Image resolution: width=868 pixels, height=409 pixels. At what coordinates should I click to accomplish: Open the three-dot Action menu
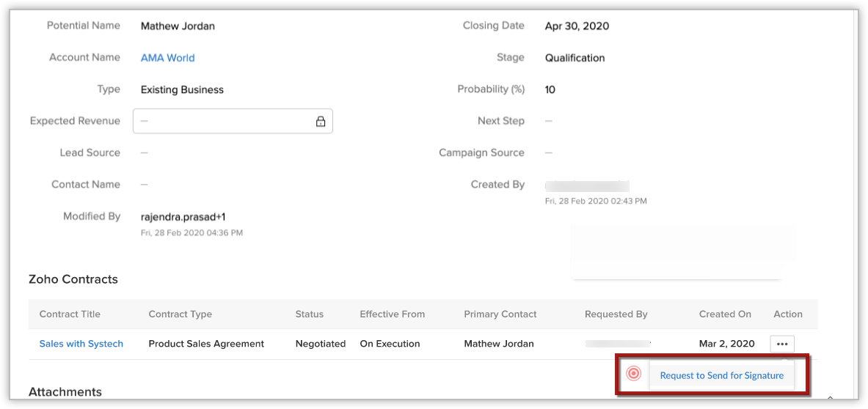(781, 344)
